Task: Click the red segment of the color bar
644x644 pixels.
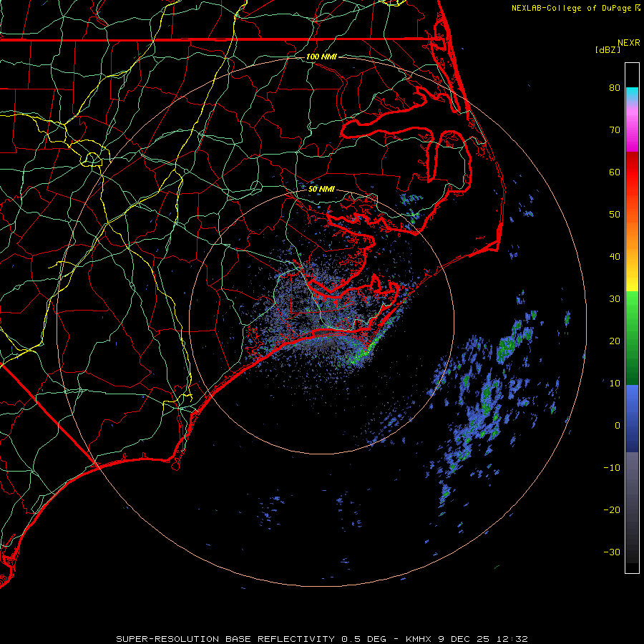Action: pyautogui.click(x=632, y=172)
